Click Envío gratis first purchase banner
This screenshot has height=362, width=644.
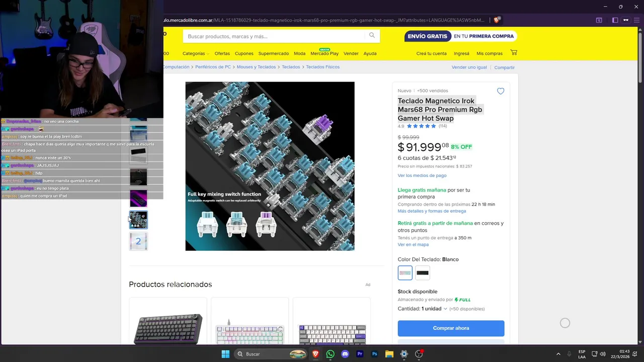(460, 36)
